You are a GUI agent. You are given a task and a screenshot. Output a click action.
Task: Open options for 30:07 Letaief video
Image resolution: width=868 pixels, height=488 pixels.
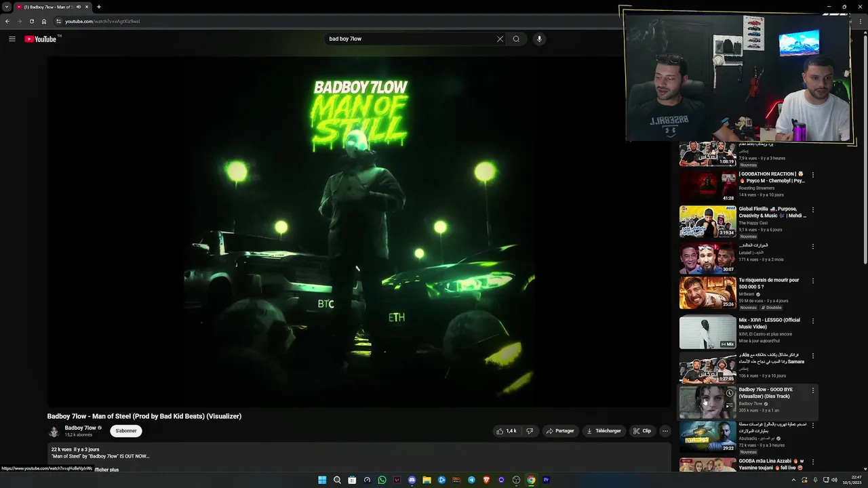(812, 246)
